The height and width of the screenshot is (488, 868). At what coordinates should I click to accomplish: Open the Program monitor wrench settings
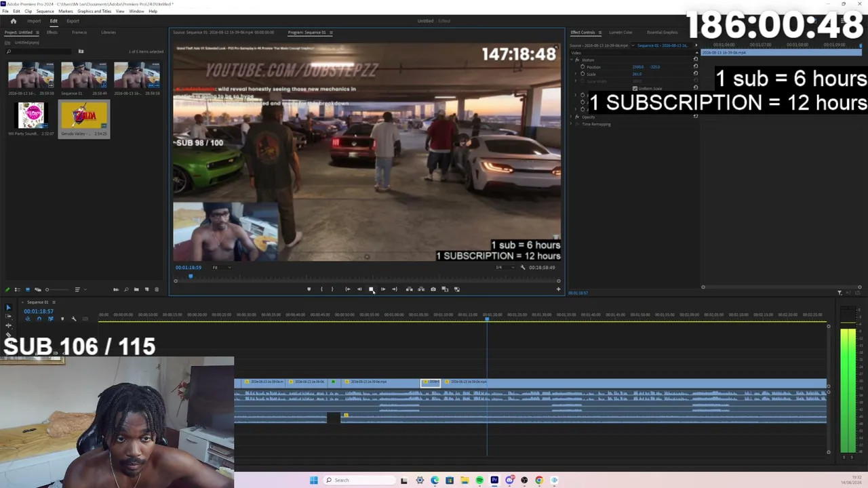tap(522, 268)
